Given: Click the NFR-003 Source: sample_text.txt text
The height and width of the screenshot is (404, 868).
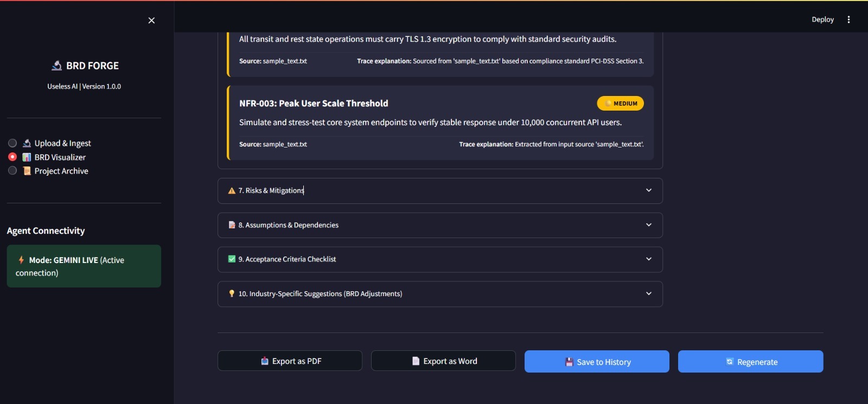Looking at the screenshot, I should [x=273, y=144].
